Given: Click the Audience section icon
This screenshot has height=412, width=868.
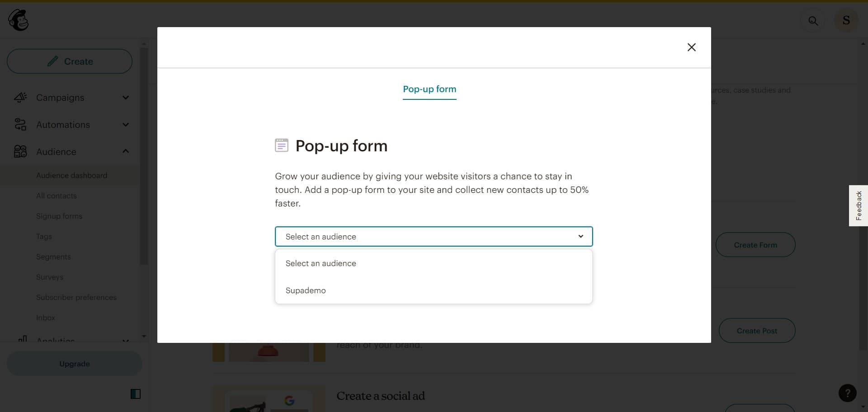Looking at the screenshot, I should [20, 151].
